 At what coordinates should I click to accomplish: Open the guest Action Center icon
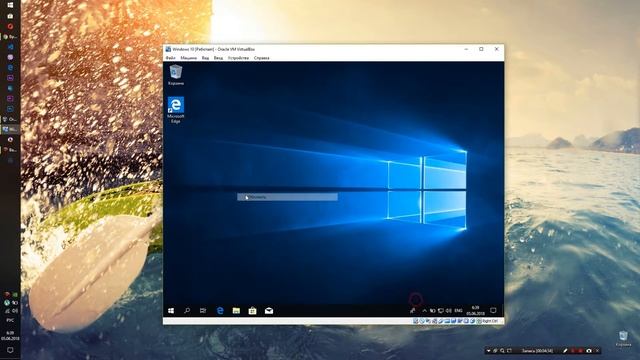(x=493, y=311)
